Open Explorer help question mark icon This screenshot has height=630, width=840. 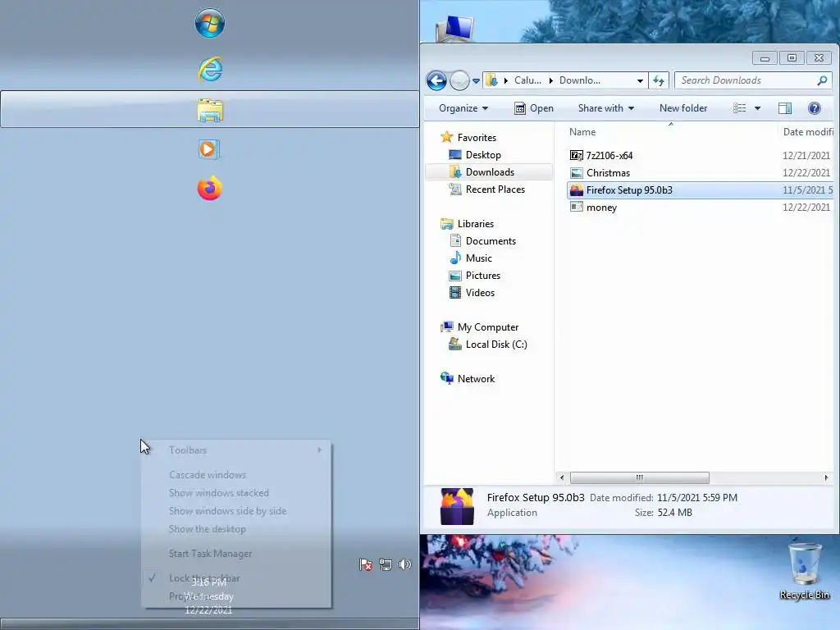point(815,108)
